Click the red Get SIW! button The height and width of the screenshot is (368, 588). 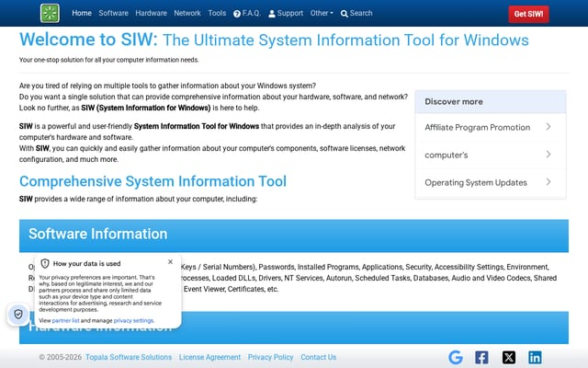coord(529,15)
